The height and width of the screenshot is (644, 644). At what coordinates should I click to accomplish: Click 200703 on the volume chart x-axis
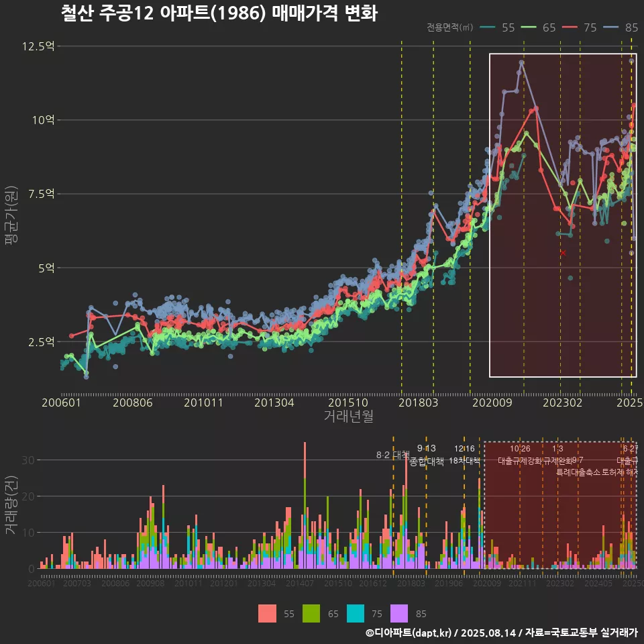pos(76,583)
